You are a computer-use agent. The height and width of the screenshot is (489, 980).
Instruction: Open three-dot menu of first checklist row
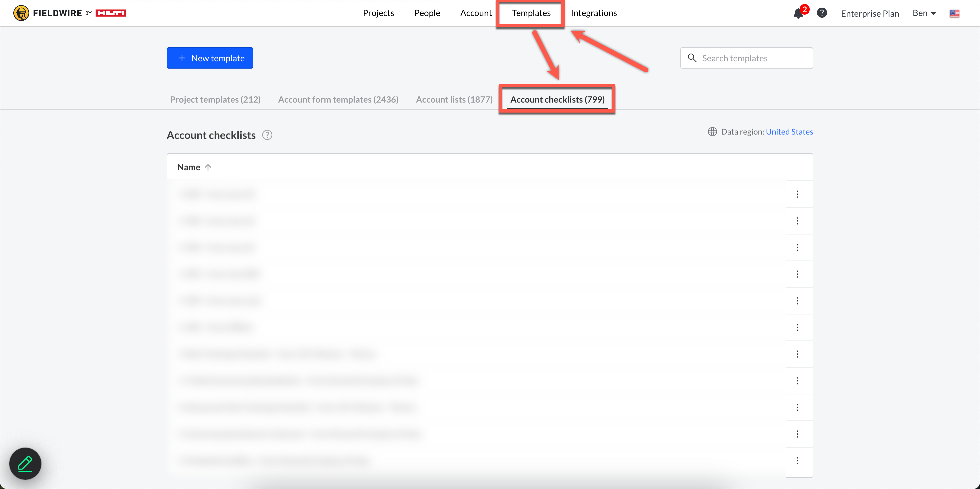pos(797,194)
